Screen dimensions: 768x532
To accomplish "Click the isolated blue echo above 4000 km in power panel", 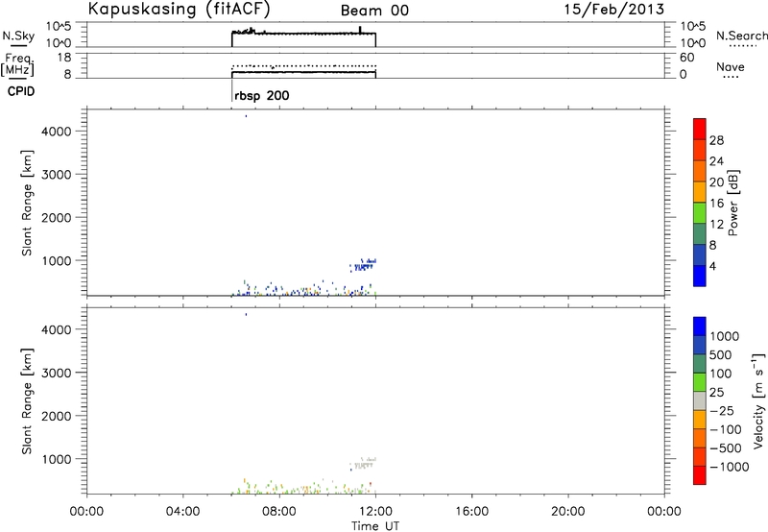I will pyautogui.click(x=246, y=116).
